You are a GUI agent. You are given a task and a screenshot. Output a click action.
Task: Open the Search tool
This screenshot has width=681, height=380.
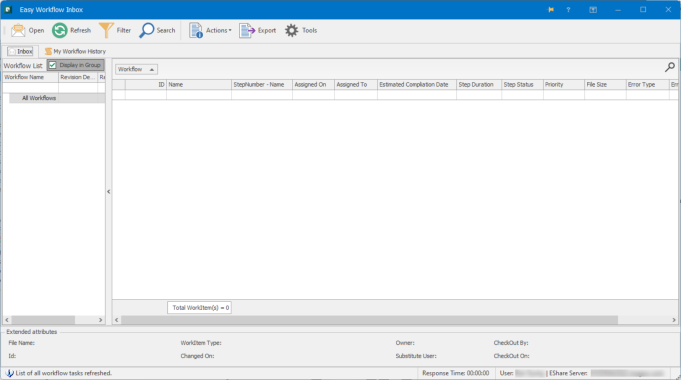coord(157,30)
